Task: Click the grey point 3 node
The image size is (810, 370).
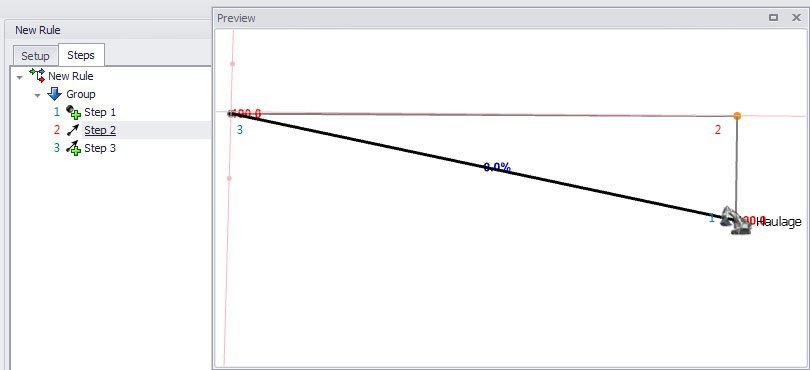Action: (231, 114)
